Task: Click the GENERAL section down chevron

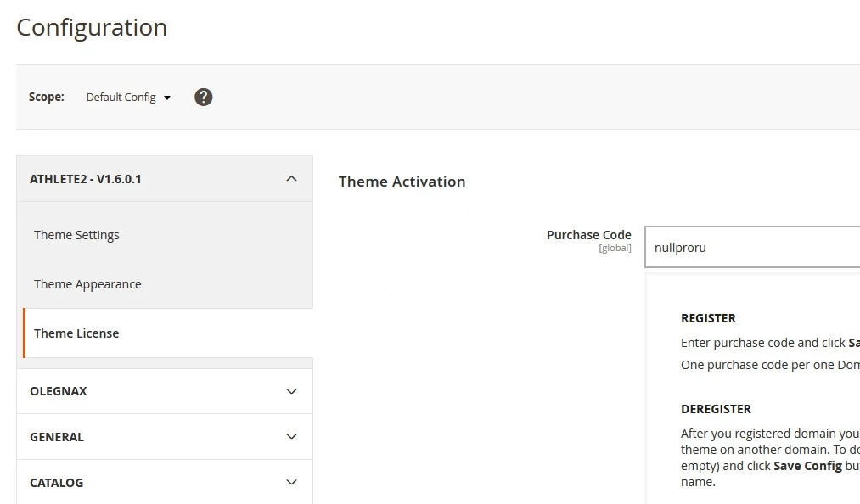Action: (291, 437)
